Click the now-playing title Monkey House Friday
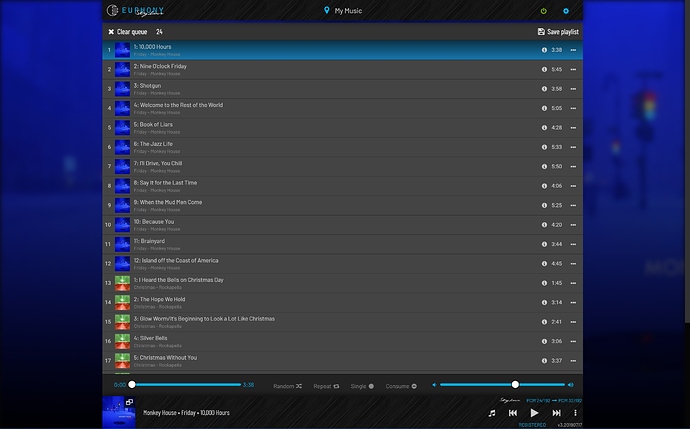The width and height of the screenshot is (690, 429). (186, 413)
